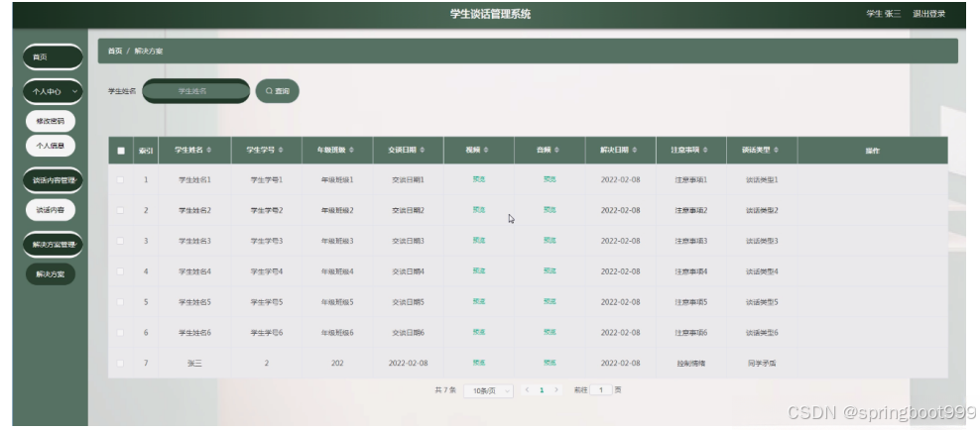This screenshot has width=980, height=430.
Task: Open 个人信息 in the sidebar
Action: 50,146
